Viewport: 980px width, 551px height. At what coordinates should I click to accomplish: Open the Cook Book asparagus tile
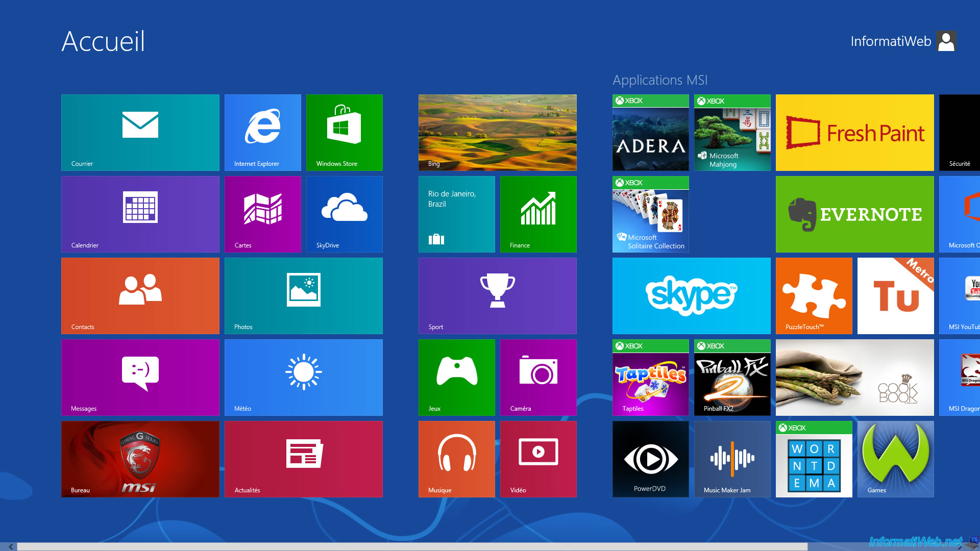click(x=855, y=378)
